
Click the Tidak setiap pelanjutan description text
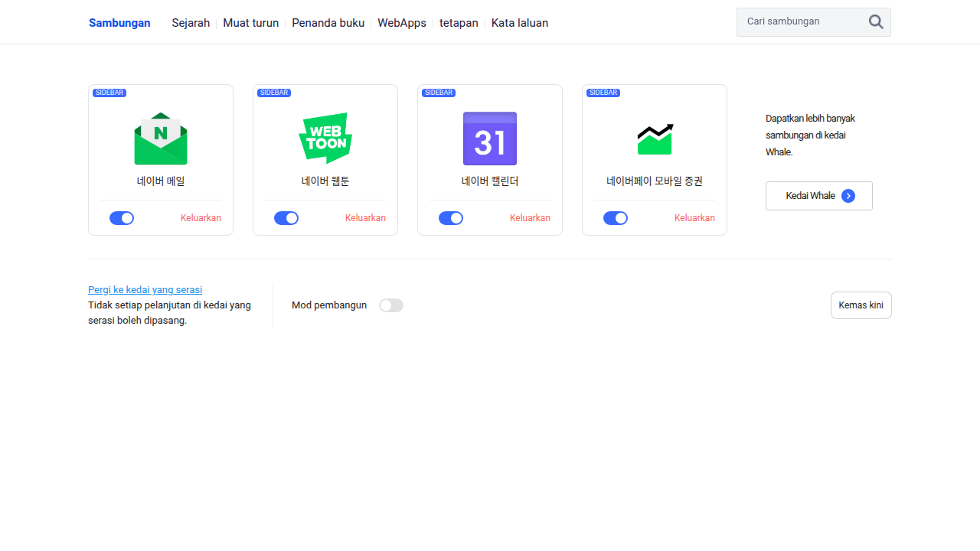coord(169,313)
